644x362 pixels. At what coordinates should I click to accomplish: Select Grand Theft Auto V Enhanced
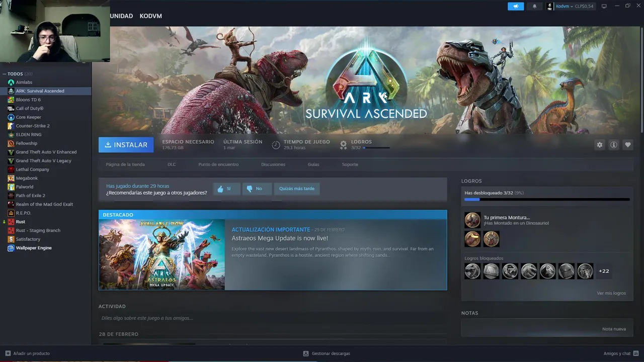(x=46, y=152)
